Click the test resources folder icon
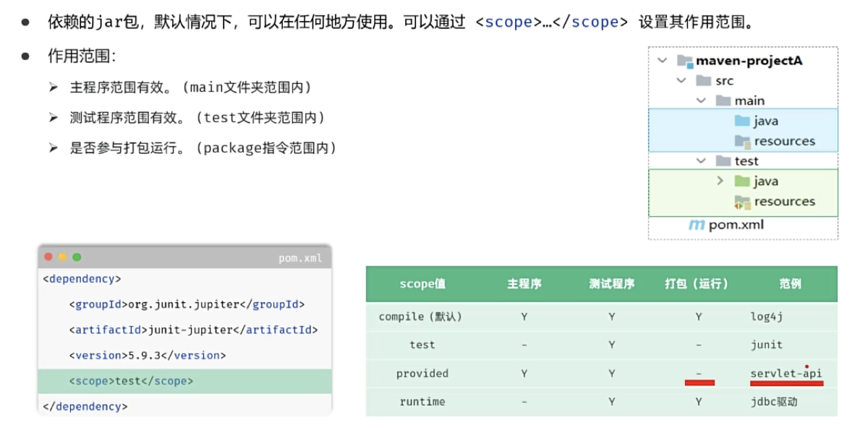Image resolution: width=868 pixels, height=428 pixels. [x=743, y=202]
